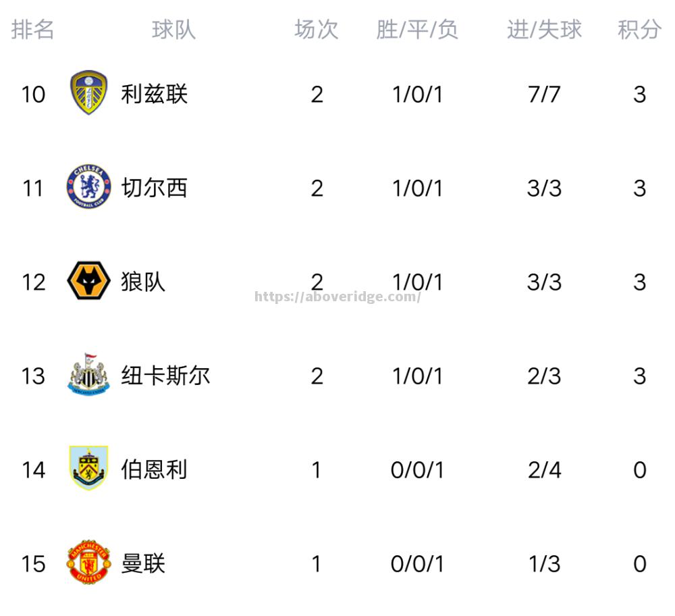675x616 pixels.
Task: Select the Manchester United badge
Action: pos(88,562)
